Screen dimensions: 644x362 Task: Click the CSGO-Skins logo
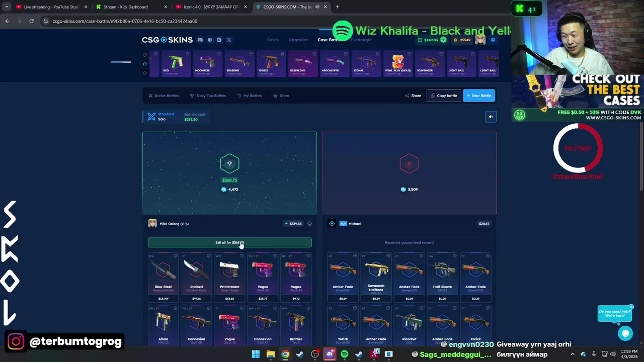(167, 40)
